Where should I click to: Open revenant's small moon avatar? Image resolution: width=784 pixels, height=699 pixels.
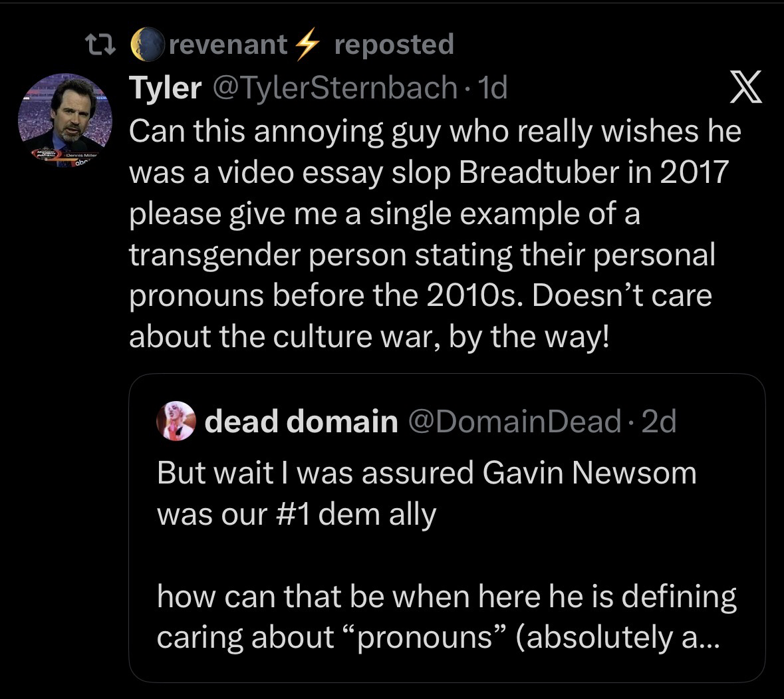(x=146, y=45)
